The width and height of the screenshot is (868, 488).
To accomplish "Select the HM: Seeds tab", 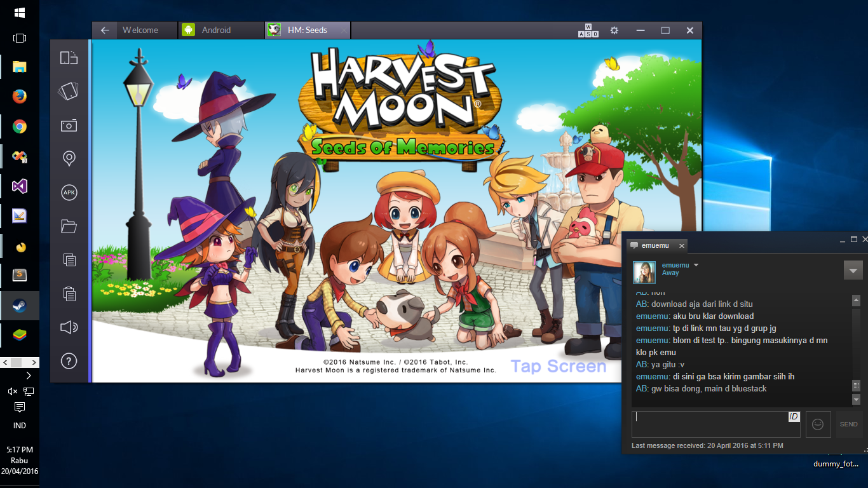I will click(x=308, y=30).
